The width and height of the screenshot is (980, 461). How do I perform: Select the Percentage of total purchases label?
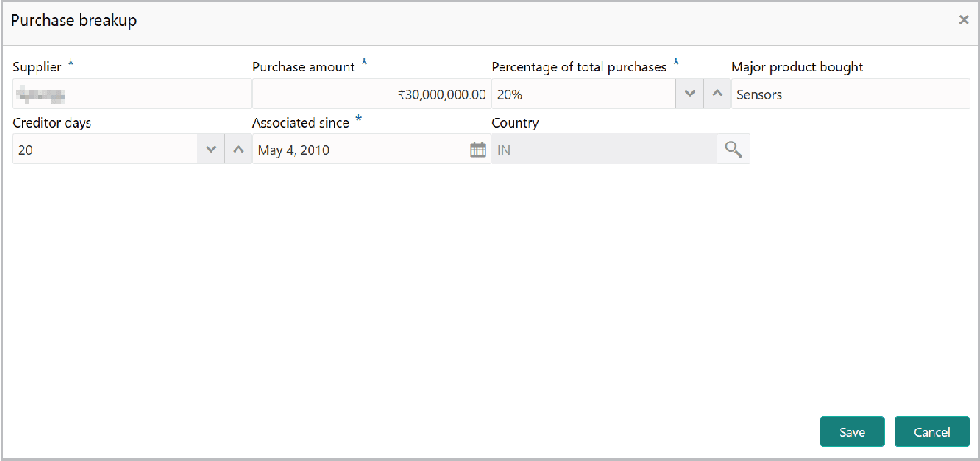(579, 67)
